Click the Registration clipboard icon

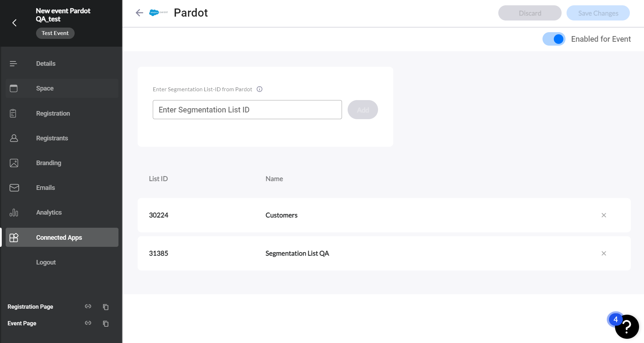(x=13, y=114)
